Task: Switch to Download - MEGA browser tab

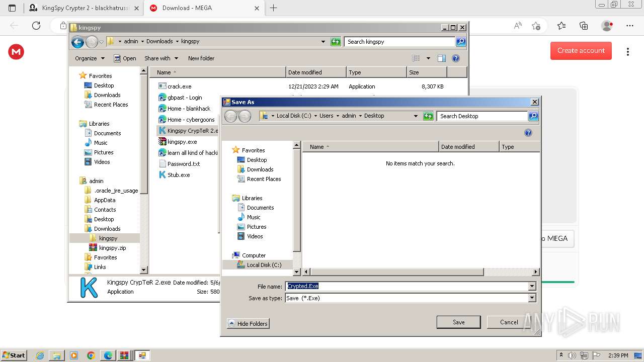Action: [x=204, y=8]
